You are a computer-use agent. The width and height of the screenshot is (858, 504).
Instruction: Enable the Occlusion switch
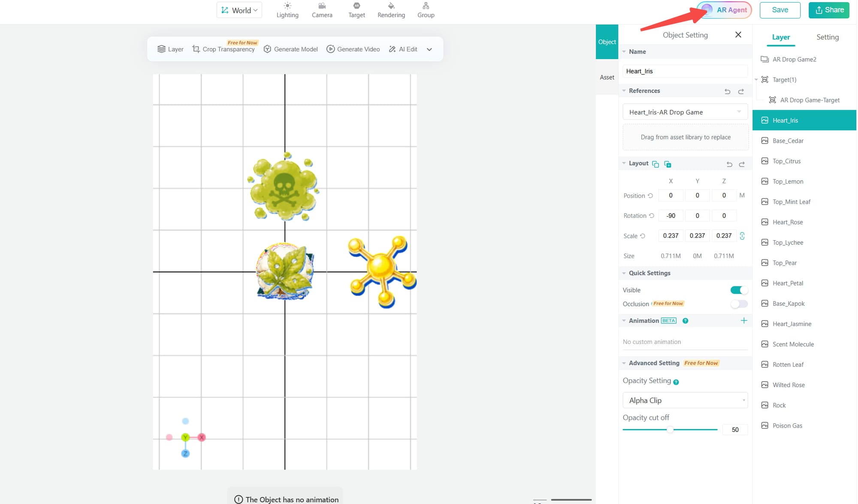tap(739, 304)
